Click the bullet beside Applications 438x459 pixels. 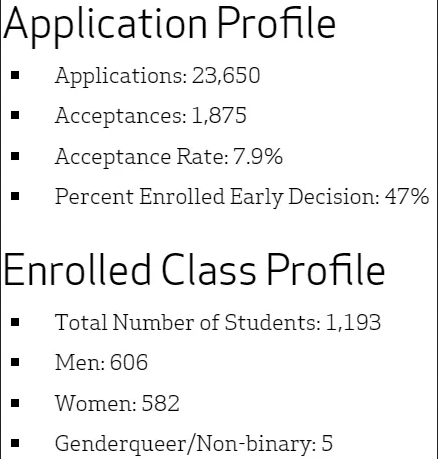point(15,75)
